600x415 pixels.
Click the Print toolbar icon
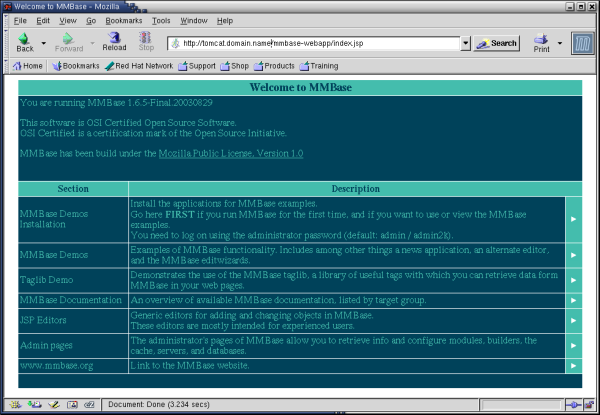coord(540,40)
